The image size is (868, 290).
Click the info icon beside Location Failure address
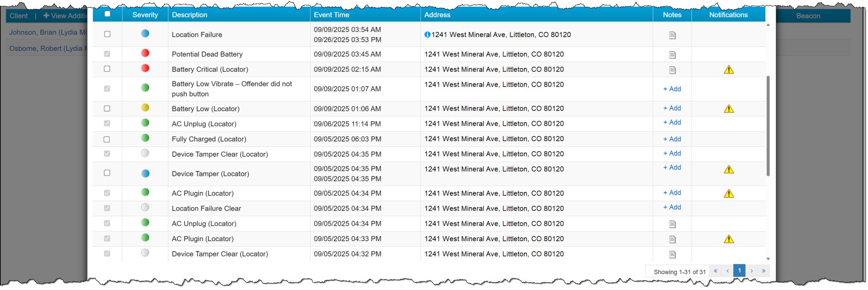[427, 35]
